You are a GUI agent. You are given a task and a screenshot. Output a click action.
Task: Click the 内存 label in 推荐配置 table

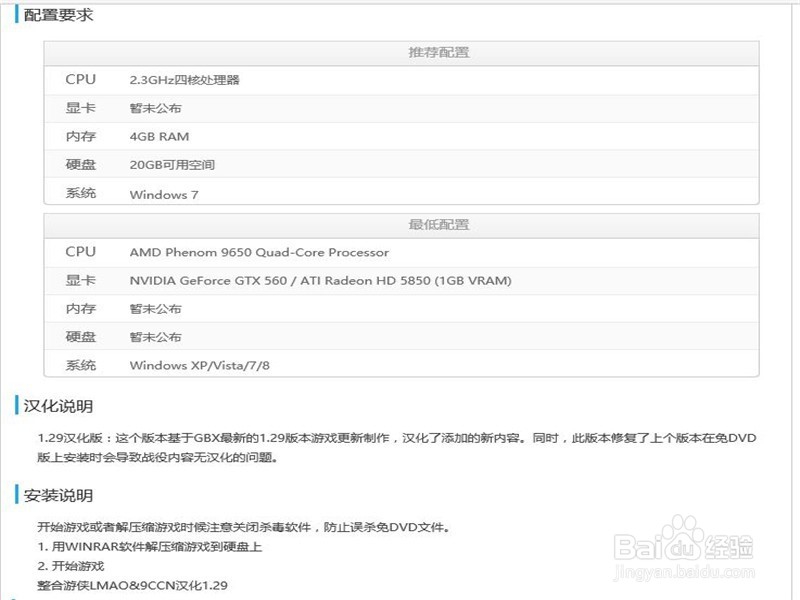pos(81,136)
